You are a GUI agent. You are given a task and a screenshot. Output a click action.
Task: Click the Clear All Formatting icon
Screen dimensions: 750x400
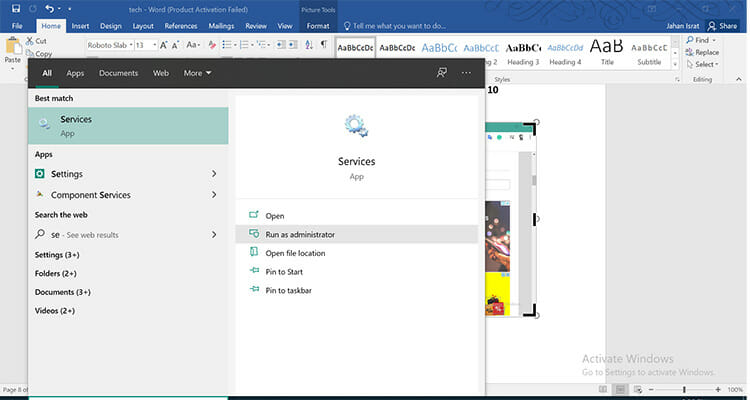pos(212,45)
